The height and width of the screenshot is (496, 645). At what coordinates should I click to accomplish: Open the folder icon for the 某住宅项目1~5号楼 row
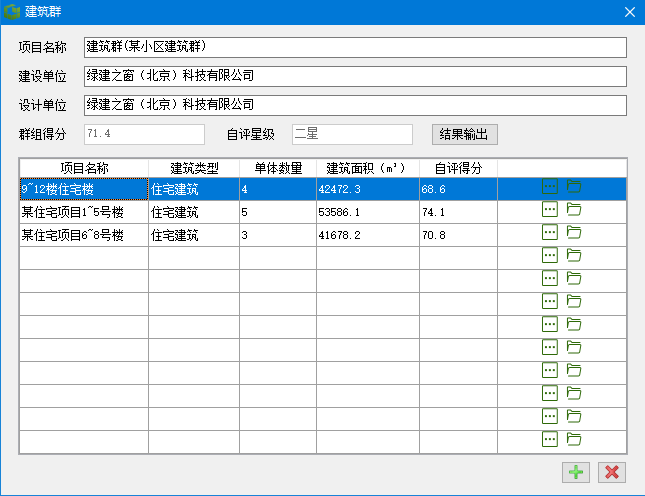pos(574,209)
